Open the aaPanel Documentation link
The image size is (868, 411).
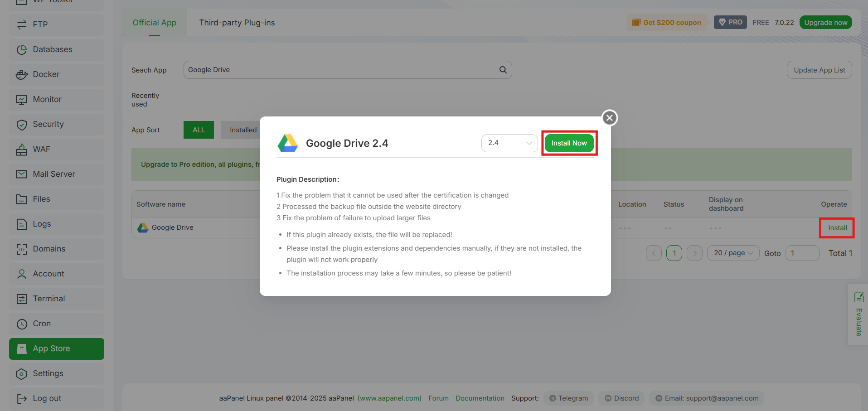[x=480, y=398]
